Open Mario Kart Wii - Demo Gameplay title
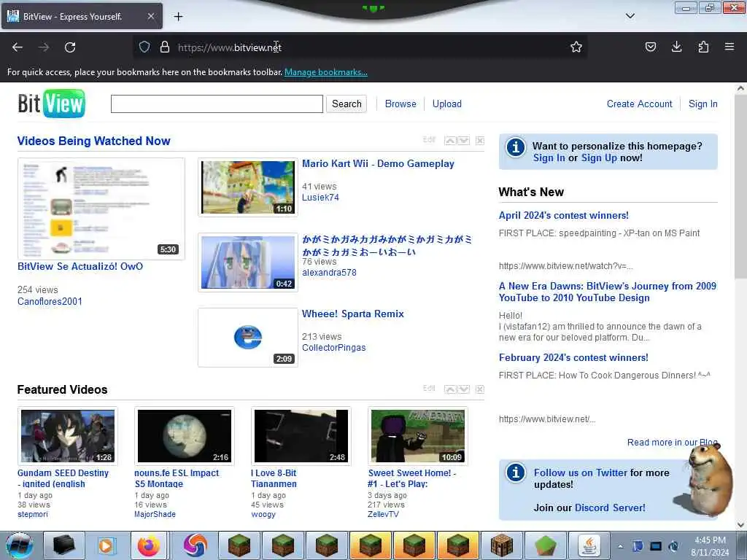Image resolution: width=747 pixels, height=560 pixels. tap(379, 164)
